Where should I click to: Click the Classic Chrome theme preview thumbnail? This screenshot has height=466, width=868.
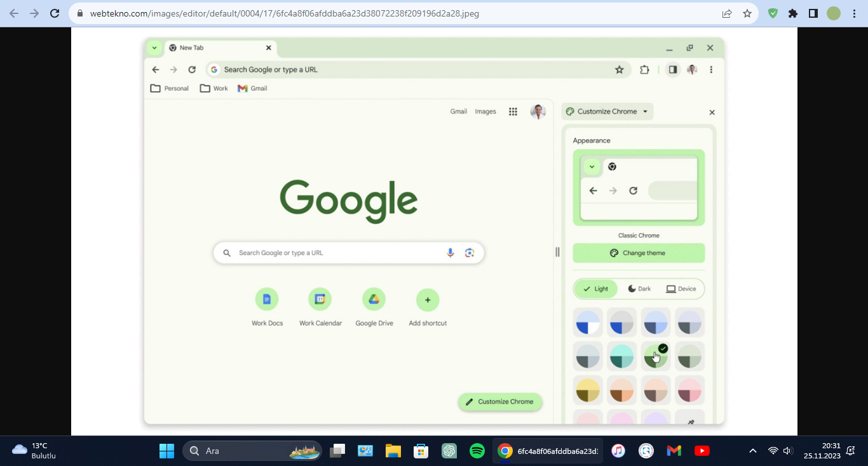pos(639,187)
